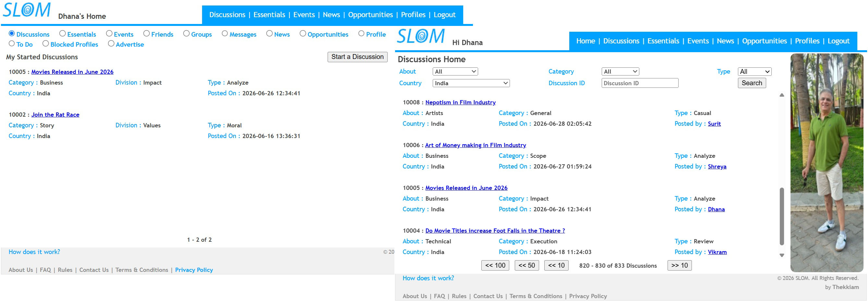Click the Search button
This screenshot has width=868, height=302.
[x=752, y=83]
